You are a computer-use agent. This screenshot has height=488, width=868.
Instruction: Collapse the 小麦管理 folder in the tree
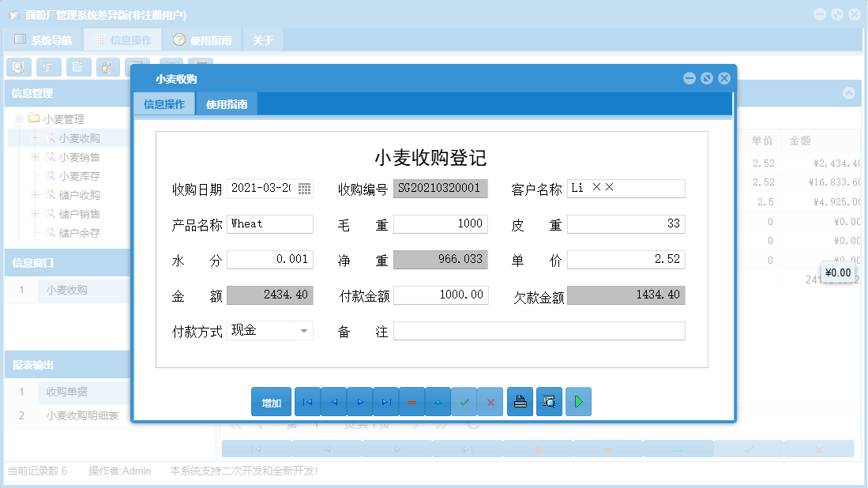click(18, 118)
